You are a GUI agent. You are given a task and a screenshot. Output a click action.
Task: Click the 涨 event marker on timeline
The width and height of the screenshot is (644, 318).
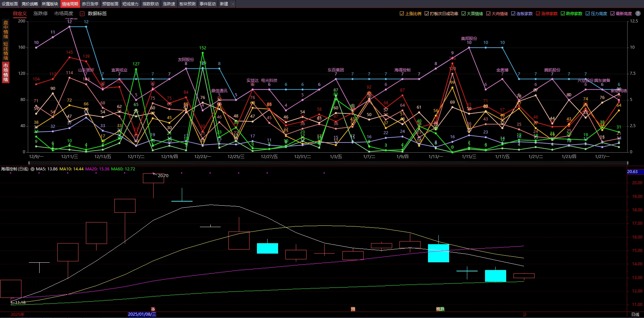coord(153,309)
